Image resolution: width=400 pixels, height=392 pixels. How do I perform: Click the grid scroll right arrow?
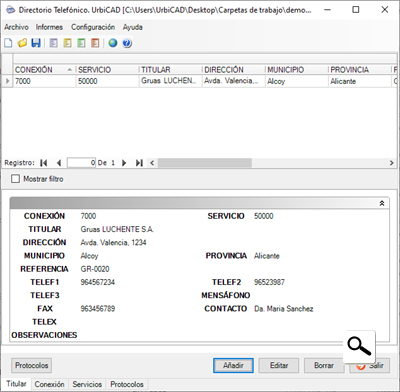(392, 163)
